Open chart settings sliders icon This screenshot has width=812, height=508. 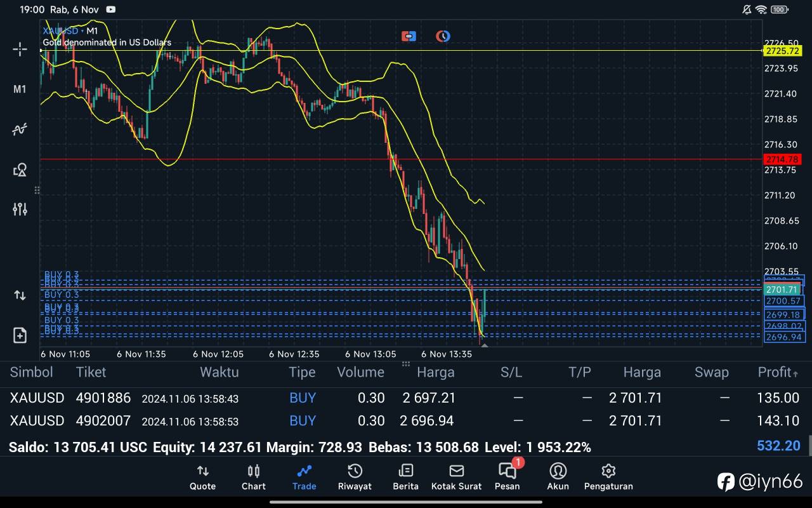click(x=20, y=209)
